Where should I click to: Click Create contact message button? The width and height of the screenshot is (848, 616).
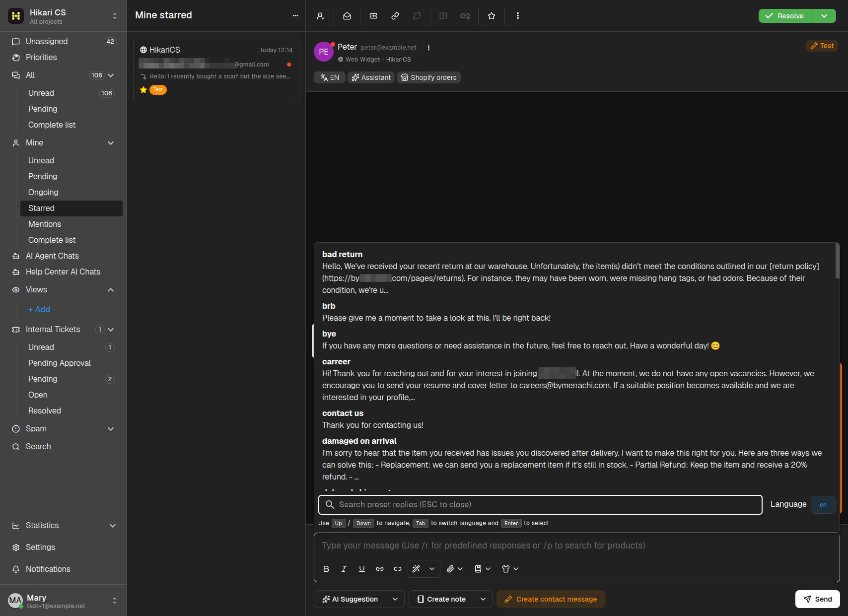pos(551,599)
